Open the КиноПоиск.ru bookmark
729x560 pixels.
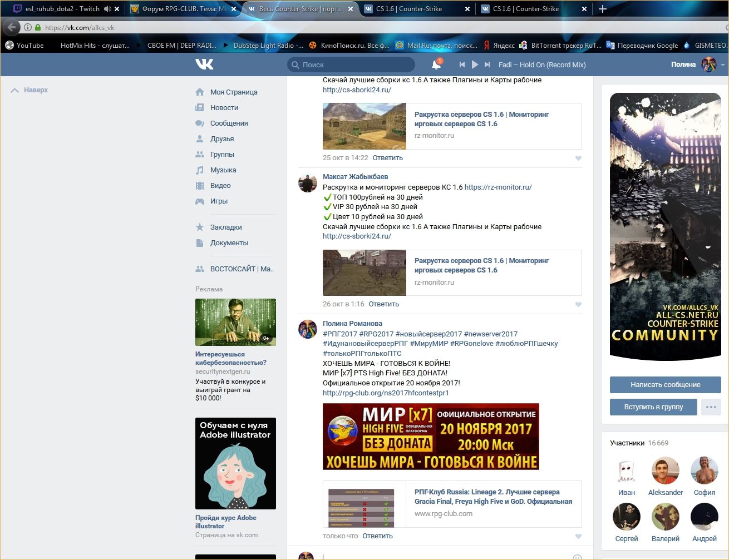click(349, 46)
